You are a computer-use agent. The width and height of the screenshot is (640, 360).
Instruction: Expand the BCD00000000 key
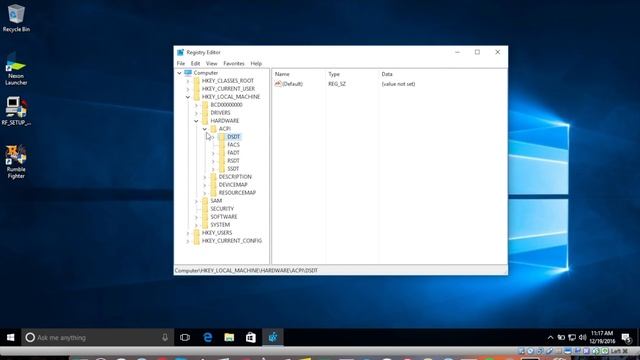(x=196, y=105)
